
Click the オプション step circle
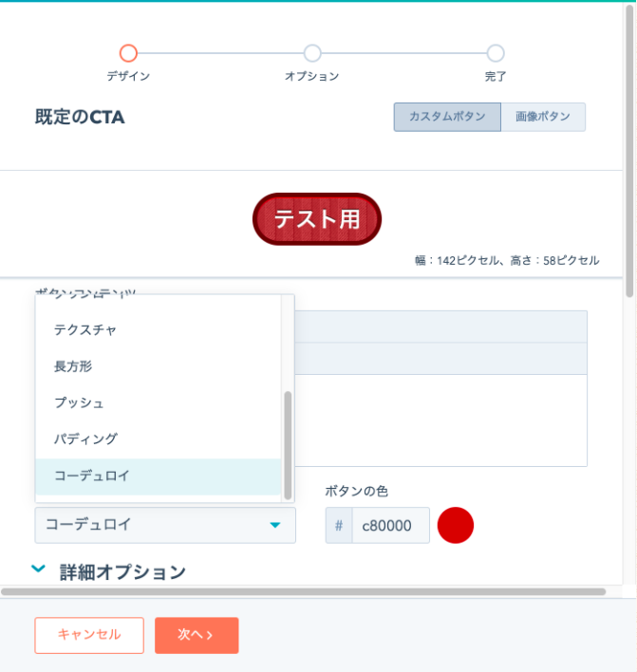[x=312, y=53]
